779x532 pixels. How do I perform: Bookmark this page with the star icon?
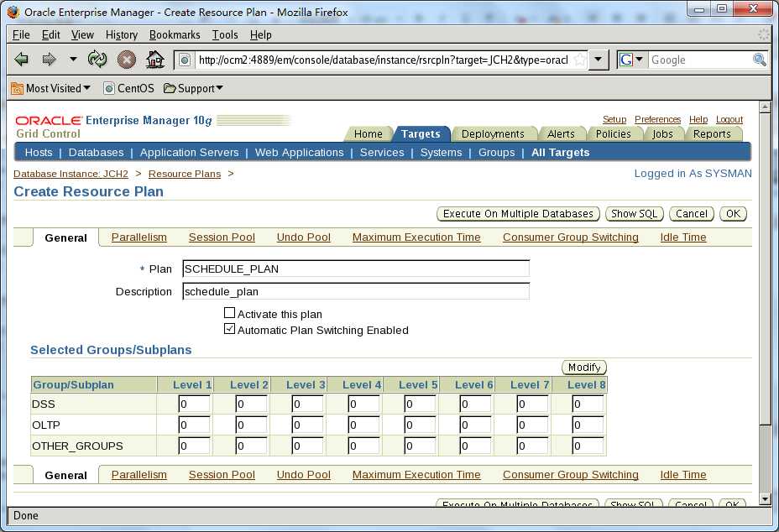click(x=579, y=60)
